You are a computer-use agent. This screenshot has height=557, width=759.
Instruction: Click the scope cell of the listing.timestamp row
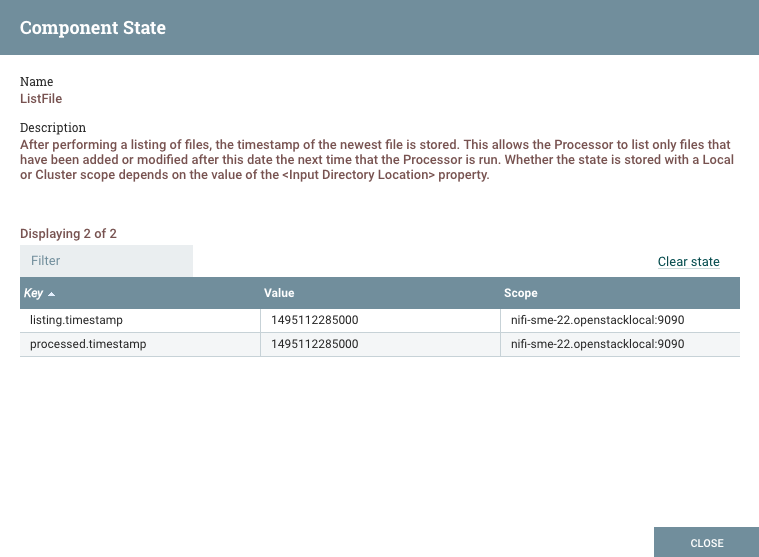coord(597,320)
